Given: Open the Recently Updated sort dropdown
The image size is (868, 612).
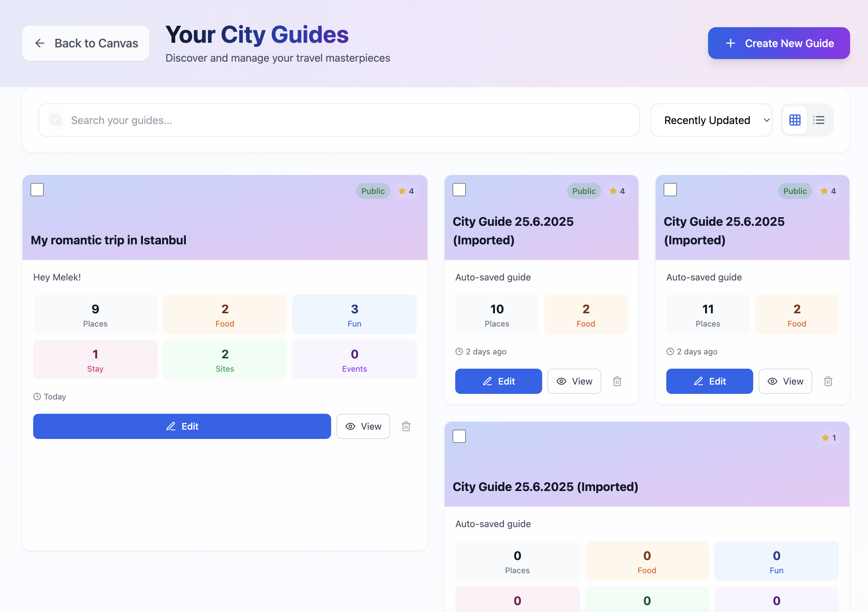Looking at the screenshot, I should 711,120.
